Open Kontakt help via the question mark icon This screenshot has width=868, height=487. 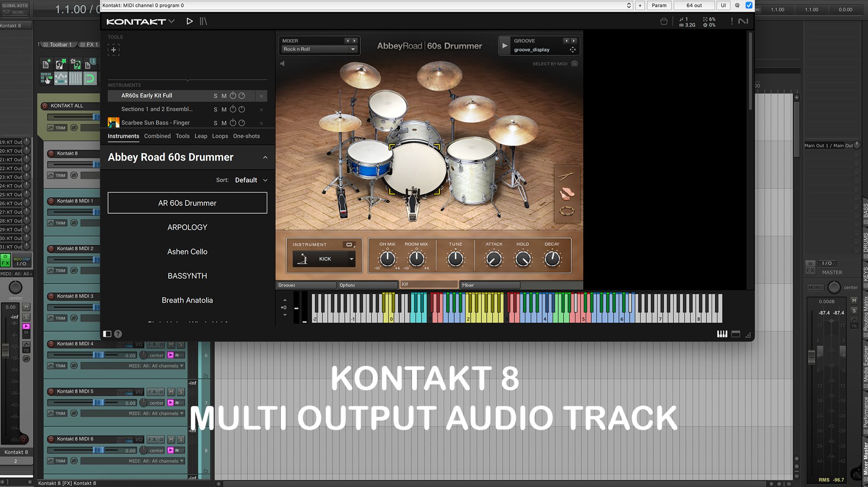point(118,334)
